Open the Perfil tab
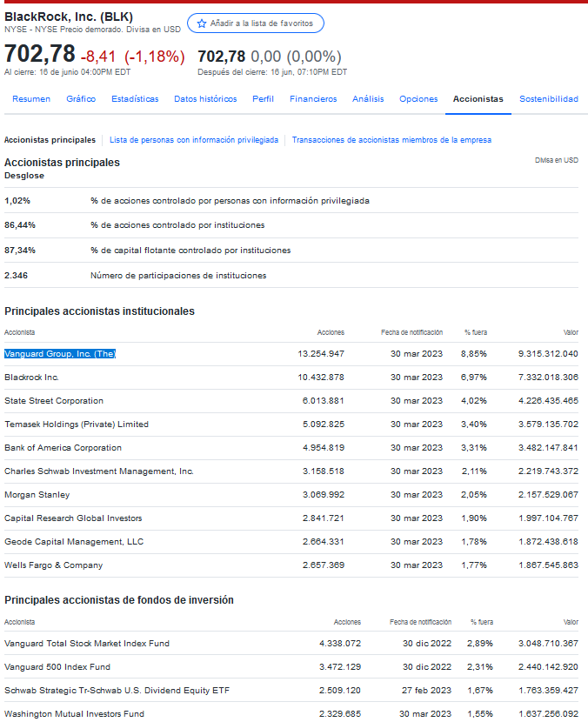The image size is (588, 722). (263, 99)
